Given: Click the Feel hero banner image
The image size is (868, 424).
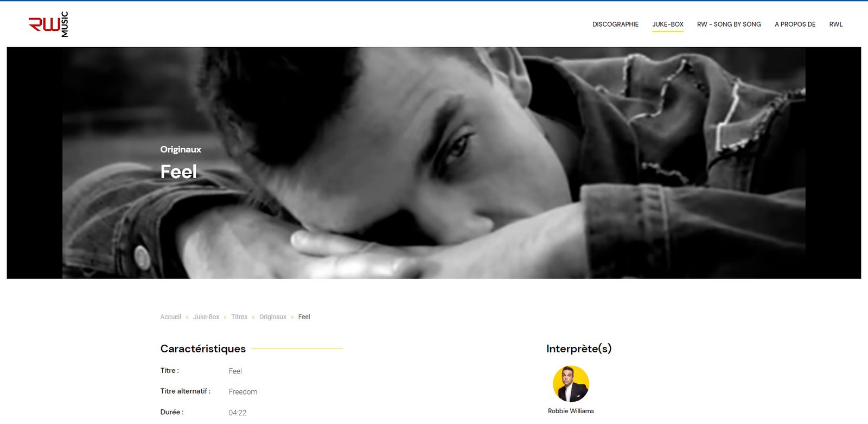Looking at the screenshot, I should (434, 163).
